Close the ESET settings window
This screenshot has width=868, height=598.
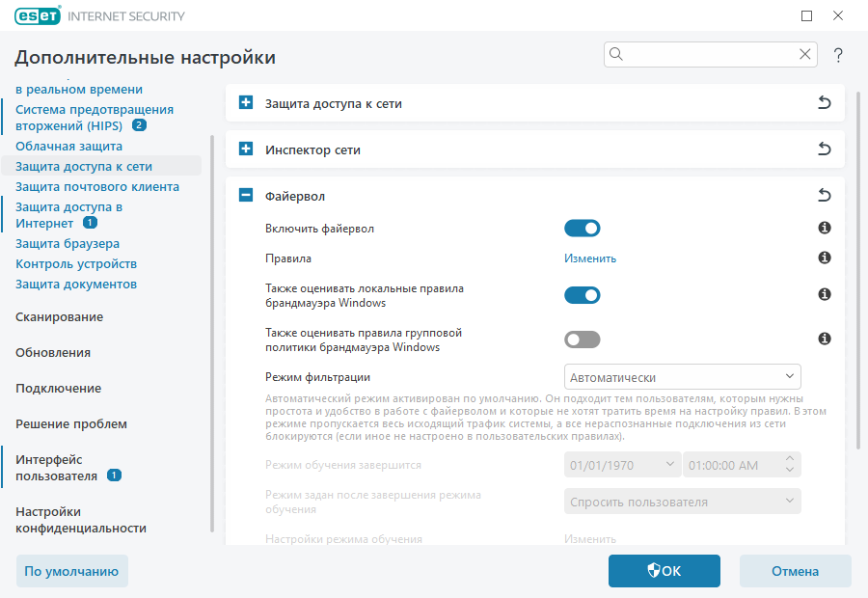(838, 16)
